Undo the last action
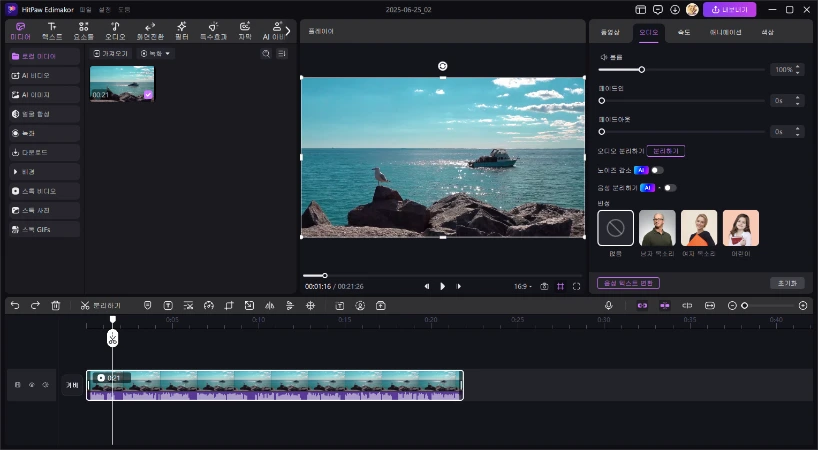This screenshot has width=818, height=450. click(15, 306)
